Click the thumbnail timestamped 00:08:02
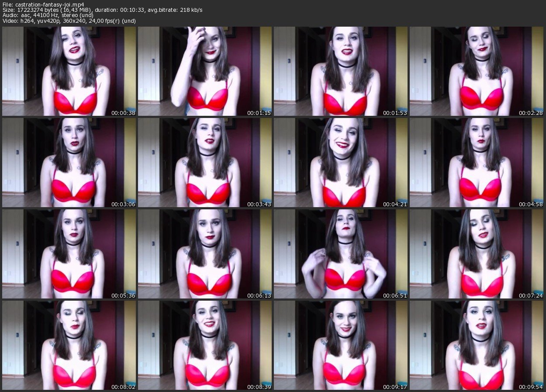The height and width of the screenshot is (392, 546). (x=69, y=345)
